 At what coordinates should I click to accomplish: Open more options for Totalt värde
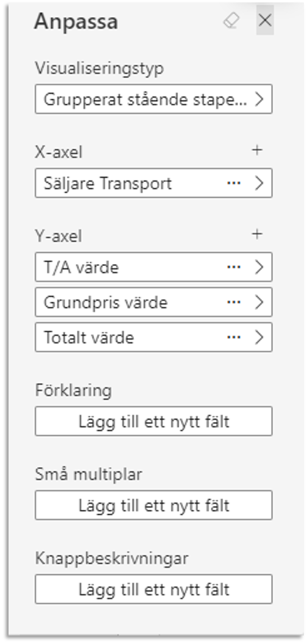(x=234, y=337)
